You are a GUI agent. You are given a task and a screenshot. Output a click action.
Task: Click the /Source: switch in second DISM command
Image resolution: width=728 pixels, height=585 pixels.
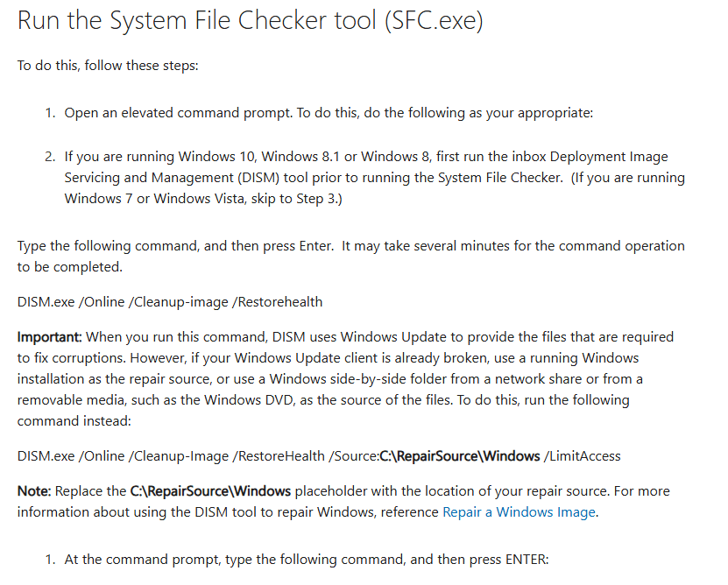pos(354,456)
